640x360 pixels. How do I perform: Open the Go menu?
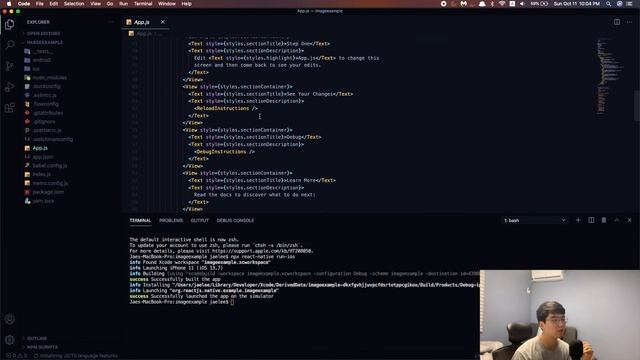click(110, 4)
